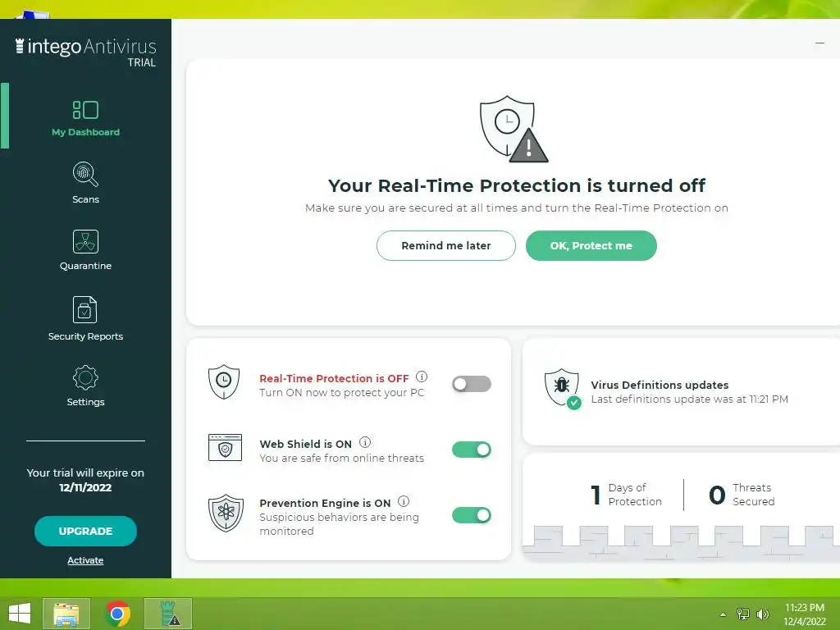
Task: Click the Intego taskbar icon
Action: tap(168, 614)
